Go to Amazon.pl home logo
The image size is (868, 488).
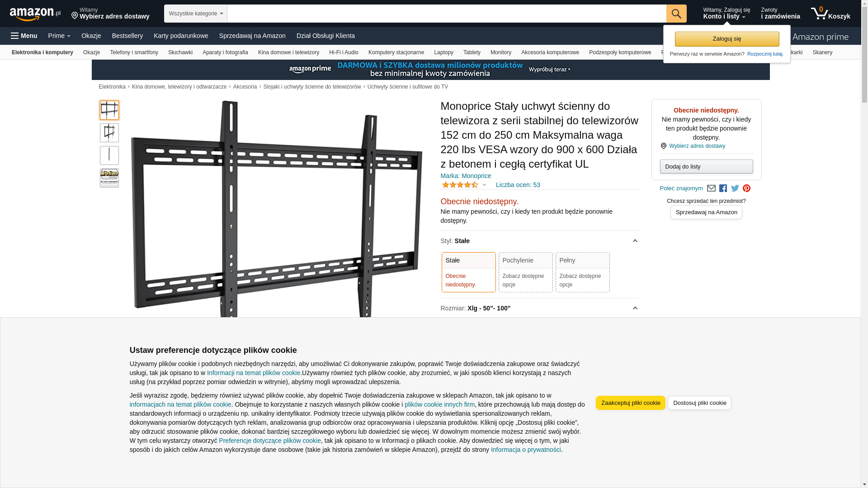[35, 14]
